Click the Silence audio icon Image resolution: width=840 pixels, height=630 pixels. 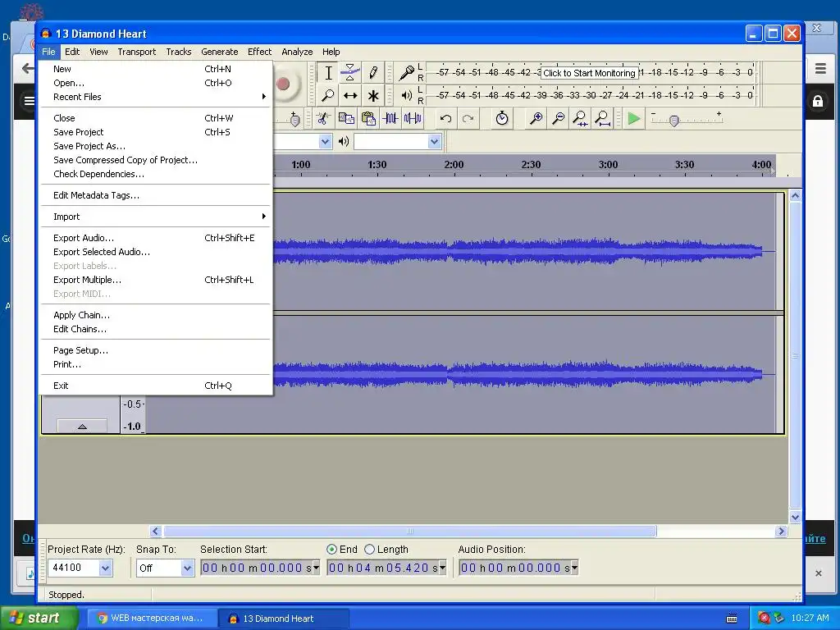pyautogui.click(x=413, y=118)
